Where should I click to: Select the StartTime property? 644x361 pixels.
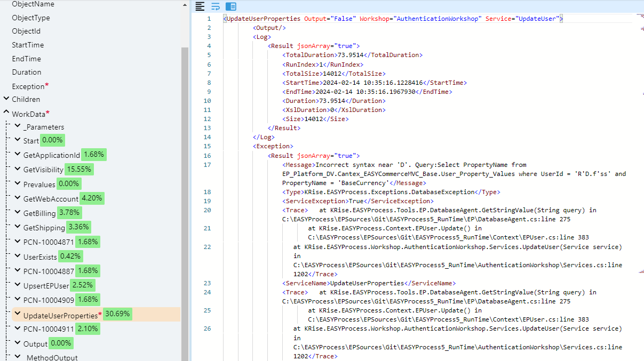point(28,45)
